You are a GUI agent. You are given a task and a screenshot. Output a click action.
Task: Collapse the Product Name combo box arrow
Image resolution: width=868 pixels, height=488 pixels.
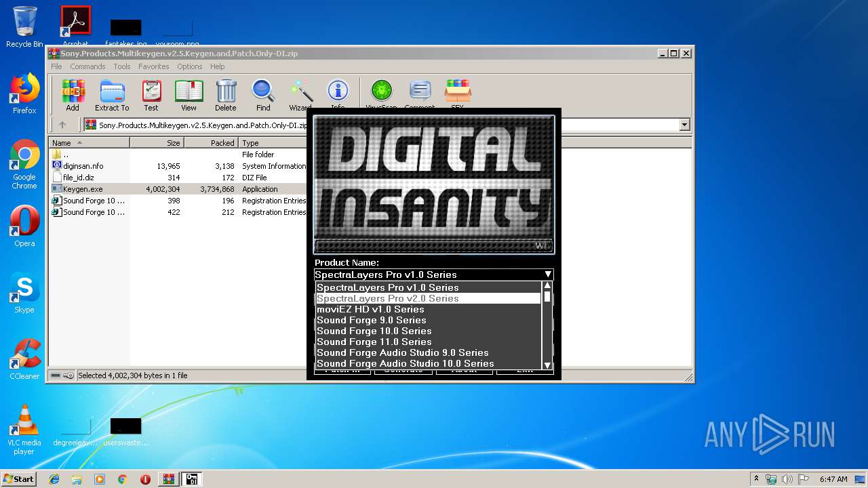548,274
